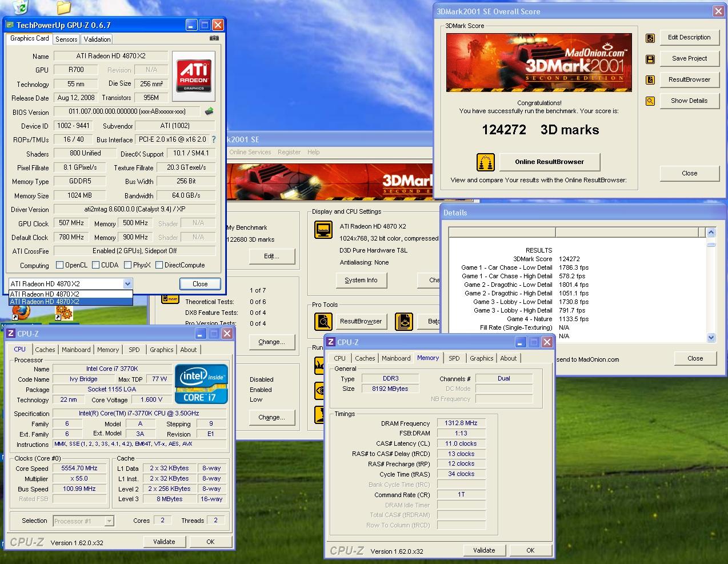This screenshot has height=564, width=728.
Task: Click the Change... button beside test counts
Action: pos(272,342)
